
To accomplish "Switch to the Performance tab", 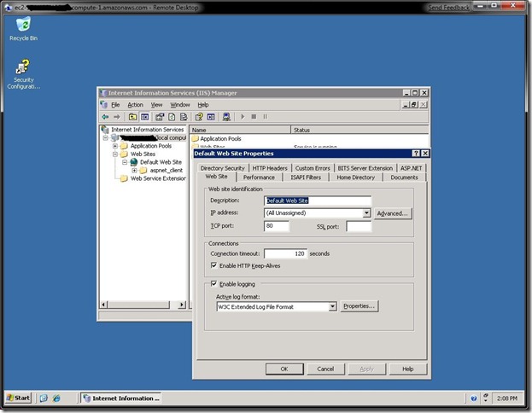I will [259, 177].
